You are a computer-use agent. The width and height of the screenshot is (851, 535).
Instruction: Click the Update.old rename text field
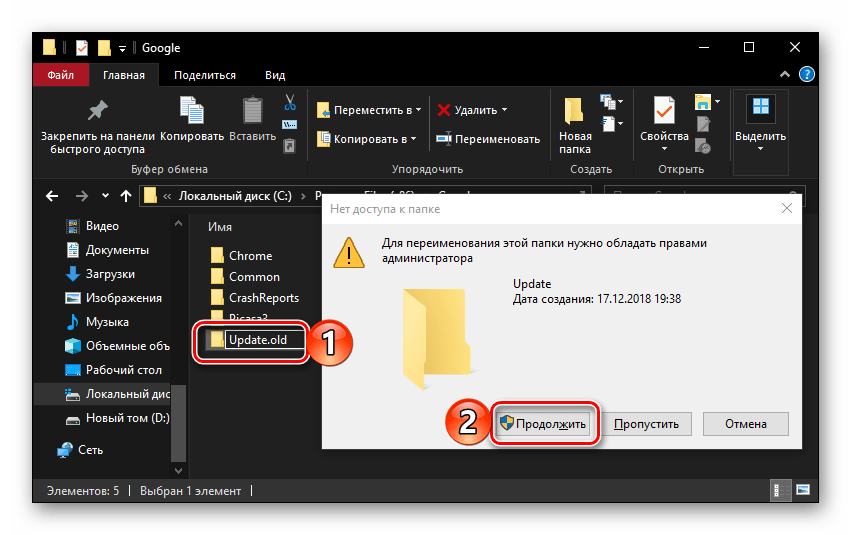click(265, 340)
